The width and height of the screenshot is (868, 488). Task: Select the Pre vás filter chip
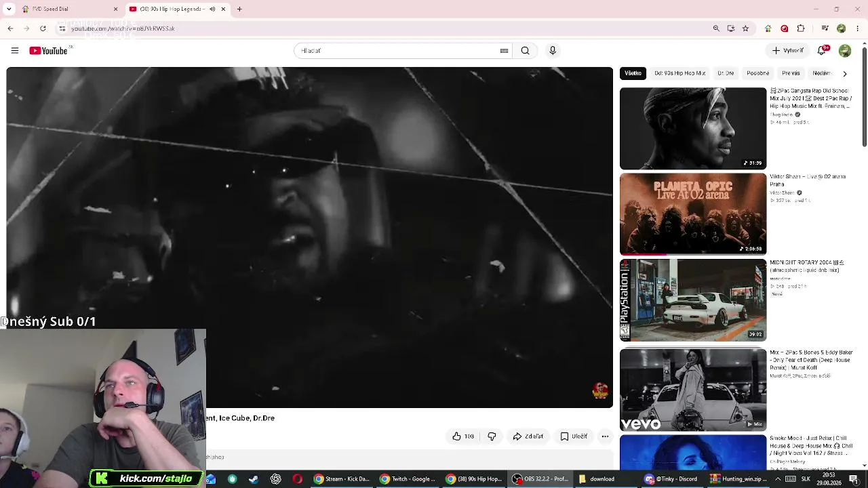(791, 73)
